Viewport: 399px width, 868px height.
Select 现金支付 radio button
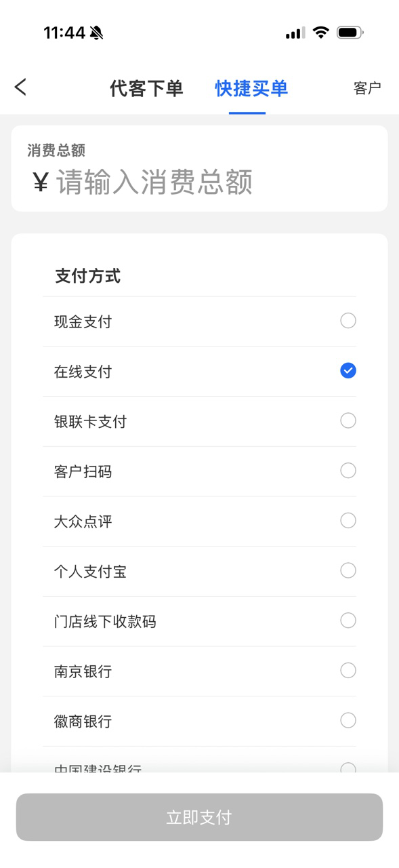pyautogui.click(x=348, y=321)
